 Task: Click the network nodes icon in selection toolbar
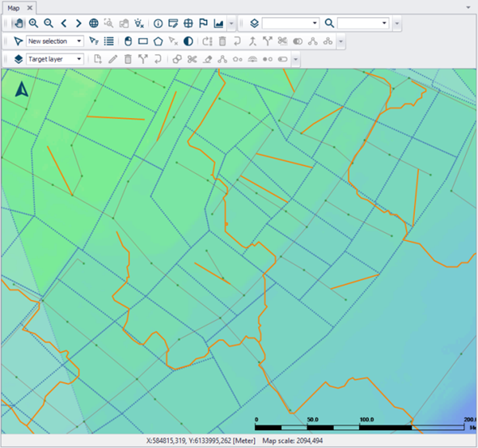(313, 41)
